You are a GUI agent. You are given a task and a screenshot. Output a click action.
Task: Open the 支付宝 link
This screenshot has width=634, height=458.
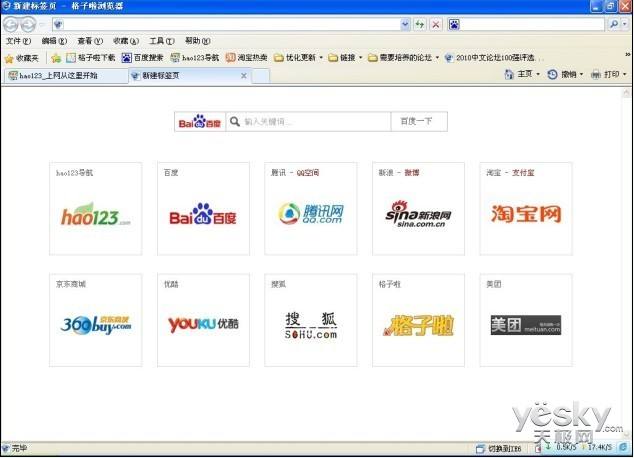point(523,173)
